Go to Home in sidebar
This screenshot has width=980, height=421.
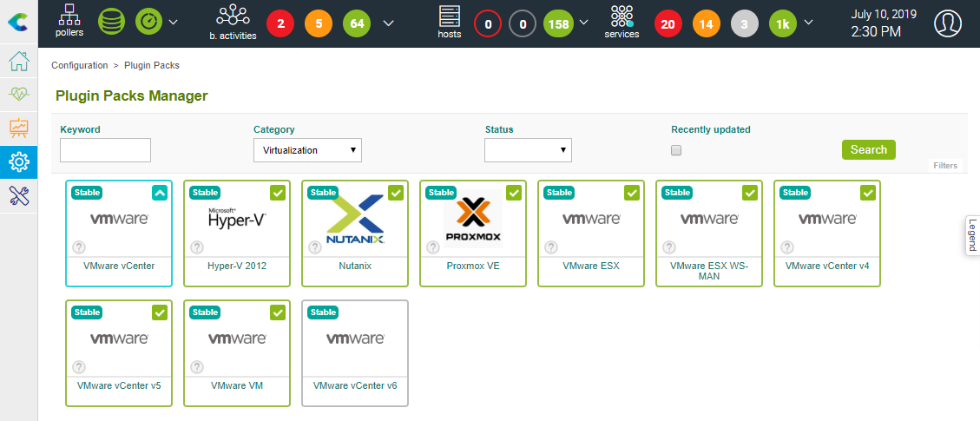(19, 62)
